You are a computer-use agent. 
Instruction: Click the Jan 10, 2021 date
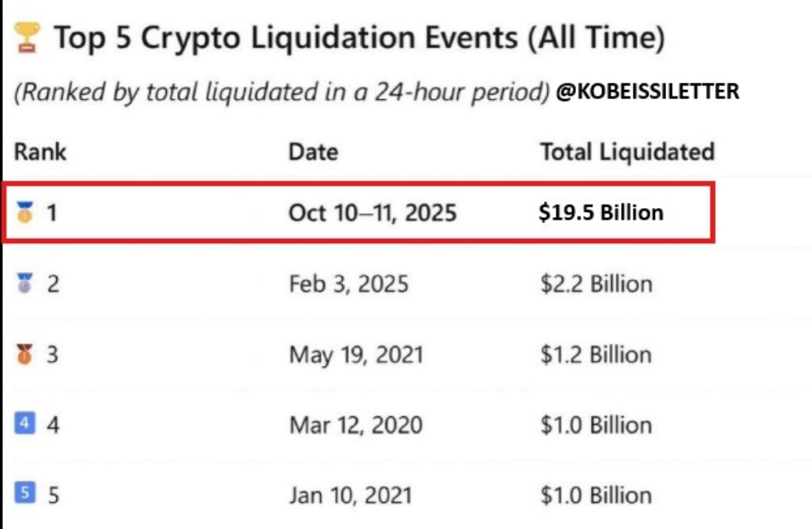(350, 495)
